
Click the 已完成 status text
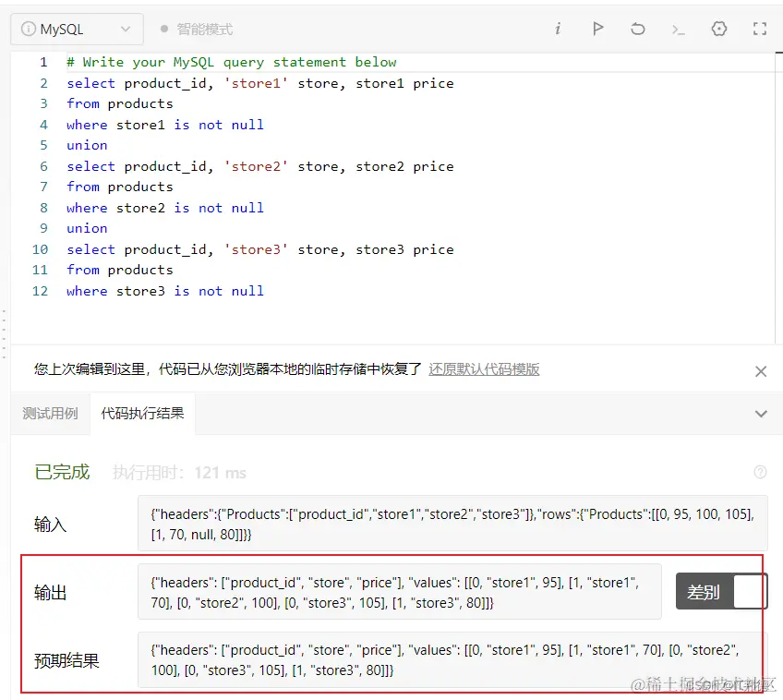[x=62, y=472]
